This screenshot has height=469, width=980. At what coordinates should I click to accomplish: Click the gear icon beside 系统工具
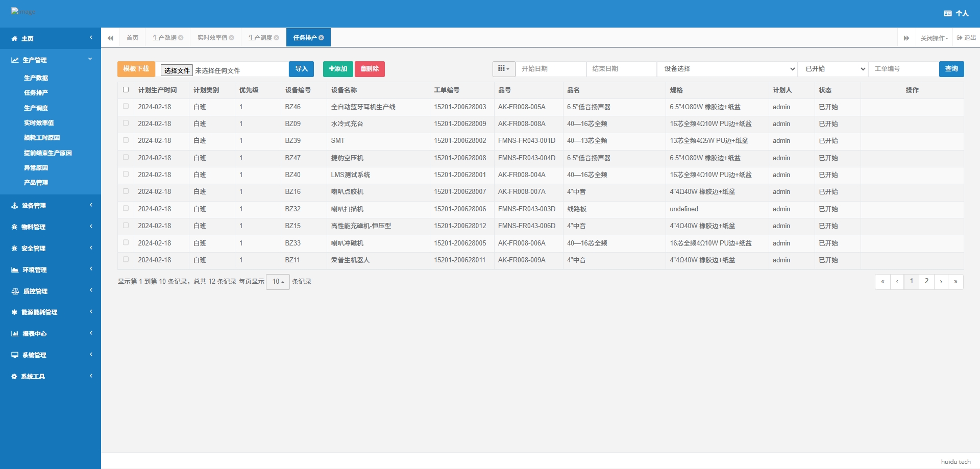click(x=14, y=377)
